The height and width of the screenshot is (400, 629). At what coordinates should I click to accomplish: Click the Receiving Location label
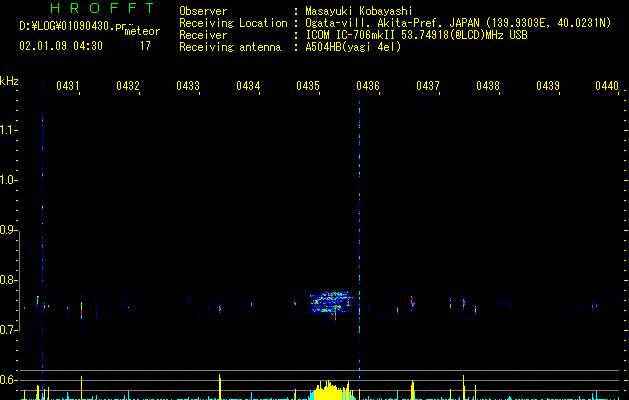[233, 23]
